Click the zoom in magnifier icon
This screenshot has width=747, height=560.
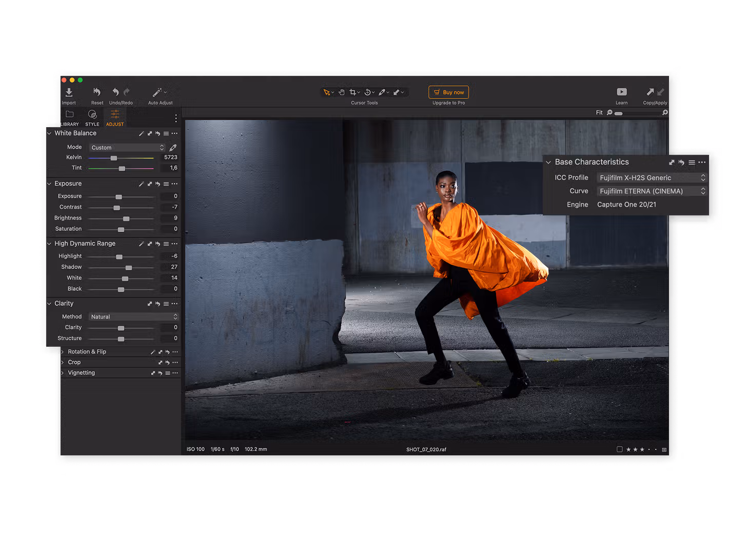click(x=665, y=113)
